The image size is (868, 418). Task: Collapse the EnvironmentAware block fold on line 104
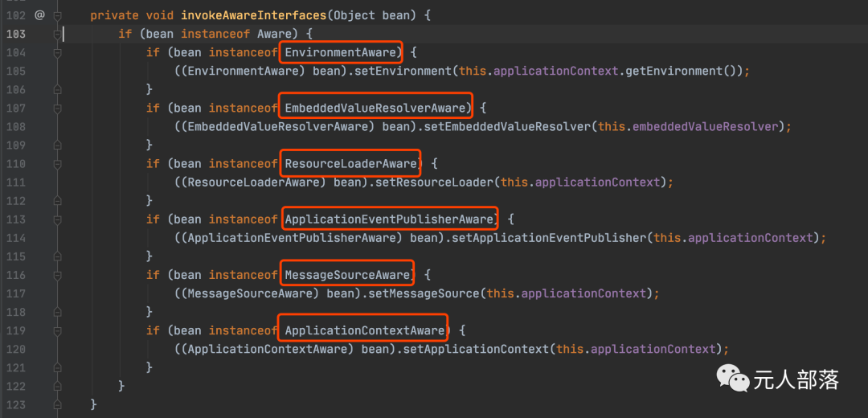(58, 52)
